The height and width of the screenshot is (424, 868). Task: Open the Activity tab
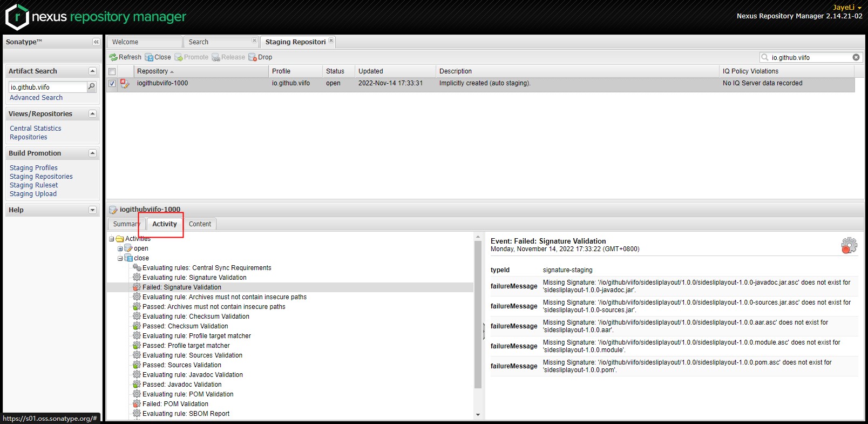[x=165, y=224]
